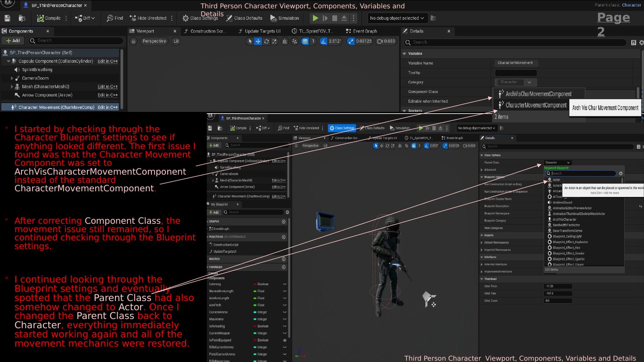
Task: Expand the CameraBoom component in upper tree
Action: pos(12,78)
